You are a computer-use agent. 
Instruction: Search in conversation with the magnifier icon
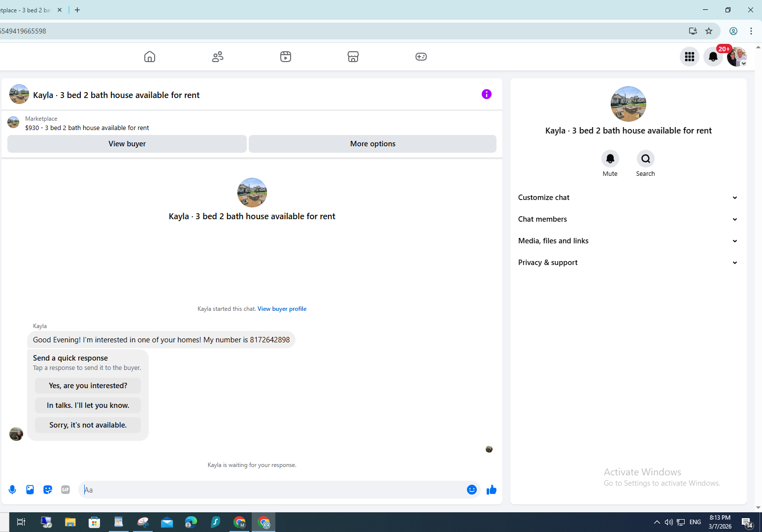pos(646,159)
